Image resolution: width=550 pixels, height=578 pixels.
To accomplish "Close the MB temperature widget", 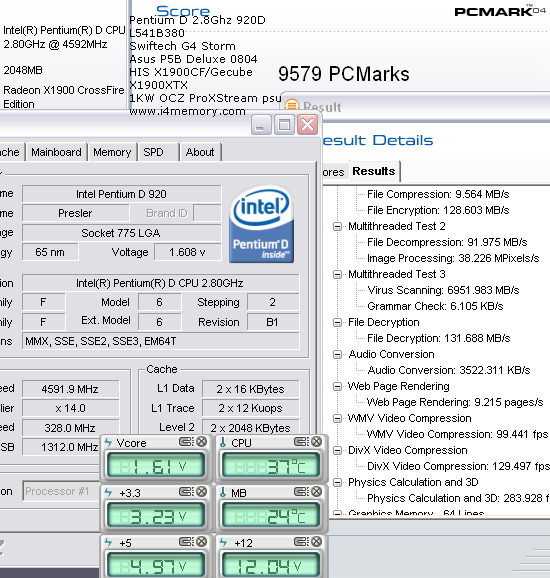I will click(x=316, y=492).
